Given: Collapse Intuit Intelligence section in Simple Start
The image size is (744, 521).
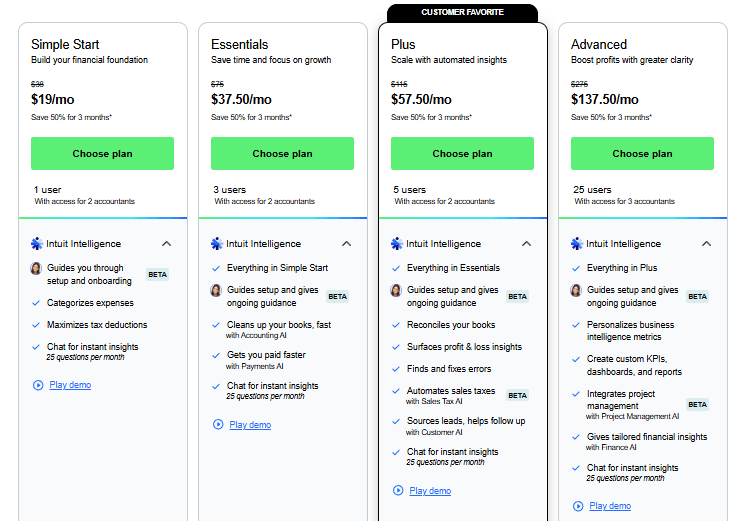Looking at the screenshot, I should (x=167, y=244).
